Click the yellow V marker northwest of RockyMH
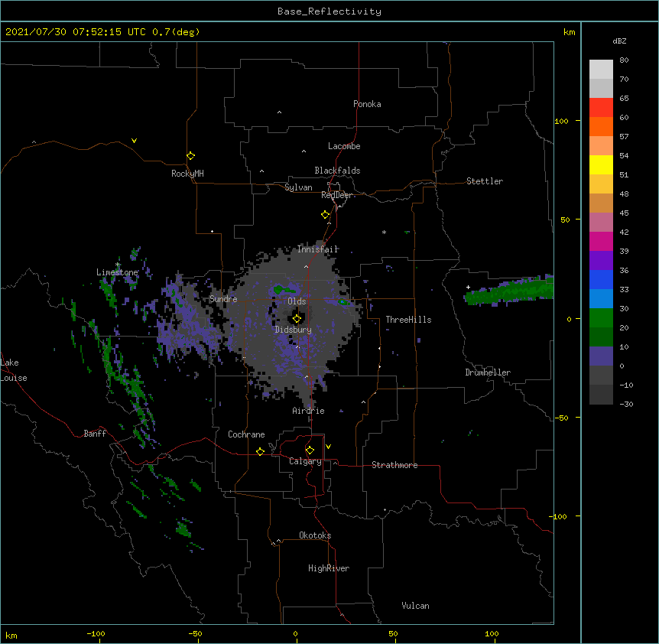This screenshot has height=644, width=659. 134,141
